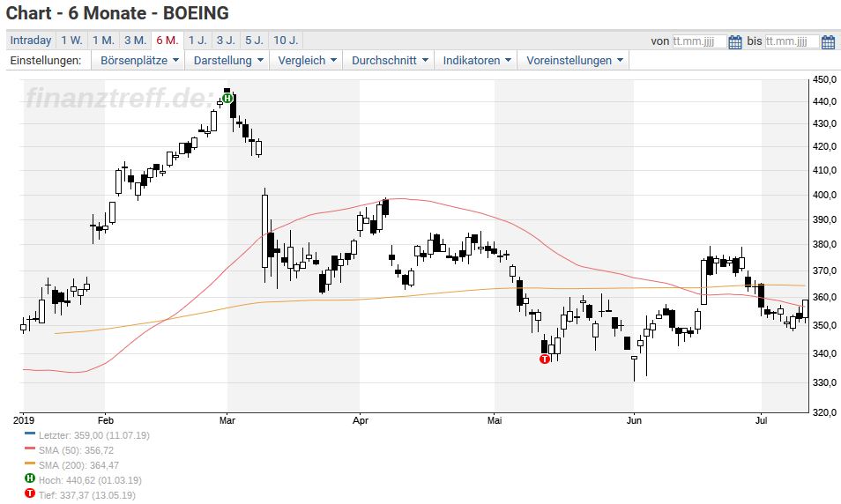Open the Darstellung dropdown
Screen dimensions: 841x504
pyautogui.click(x=228, y=61)
